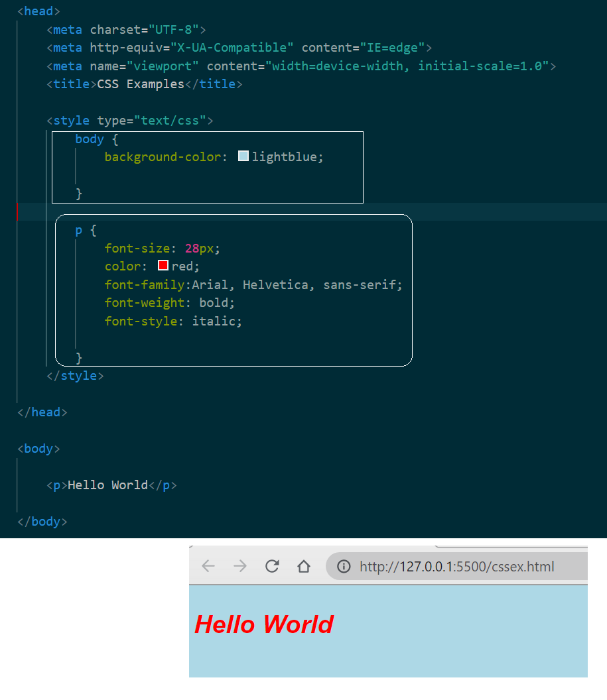Reload the page in the browser

point(272,566)
